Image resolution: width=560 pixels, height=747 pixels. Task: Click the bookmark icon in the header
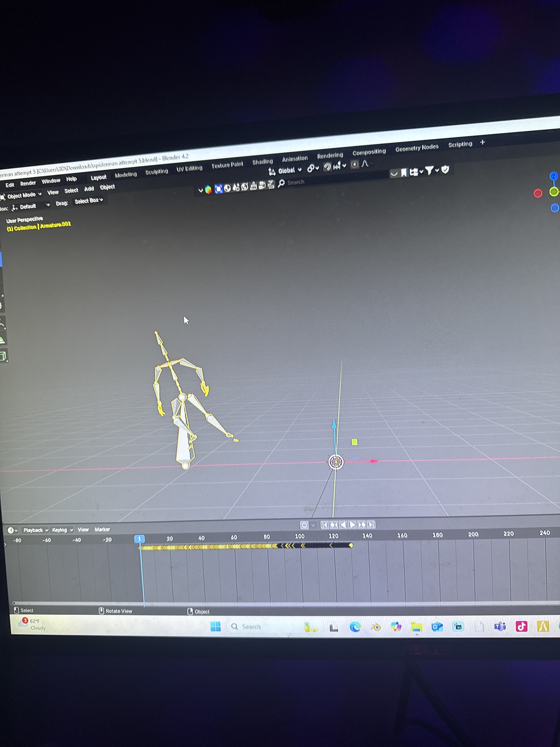pyautogui.click(x=404, y=172)
